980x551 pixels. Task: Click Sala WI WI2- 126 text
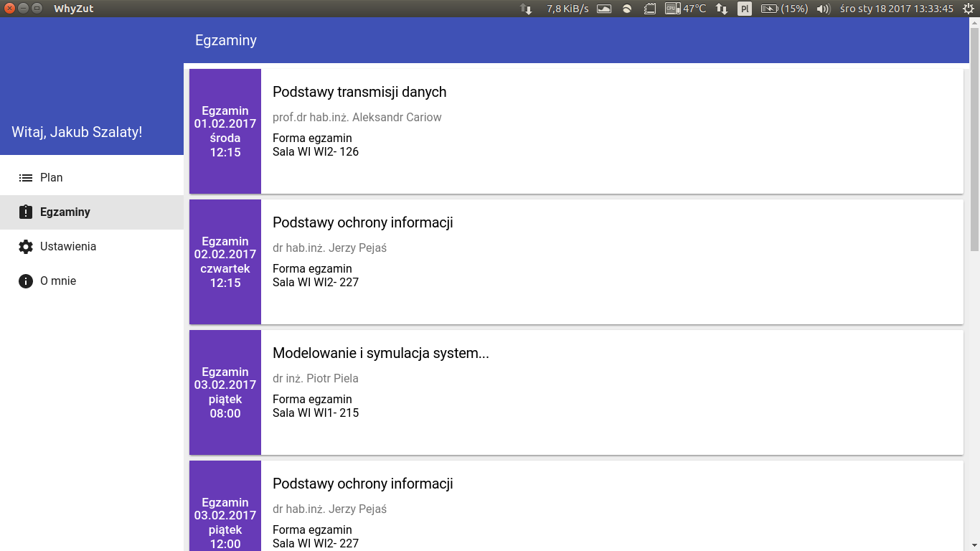(x=316, y=152)
